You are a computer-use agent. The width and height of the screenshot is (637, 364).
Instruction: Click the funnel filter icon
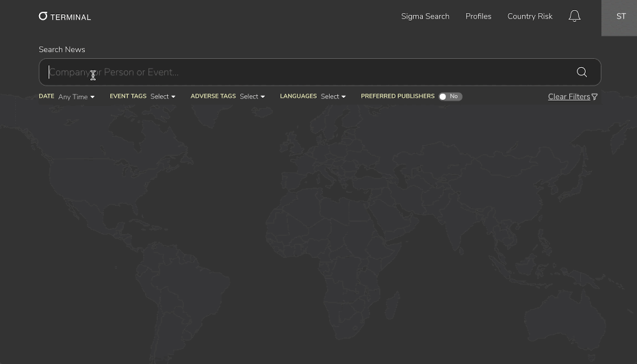(x=595, y=97)
